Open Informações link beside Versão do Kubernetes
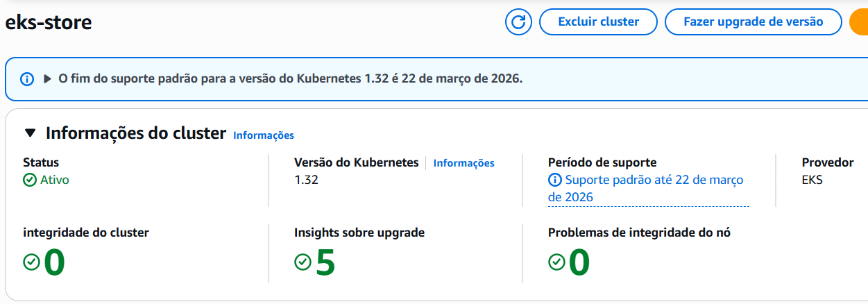868x304 pixels. tap(463, 163)
